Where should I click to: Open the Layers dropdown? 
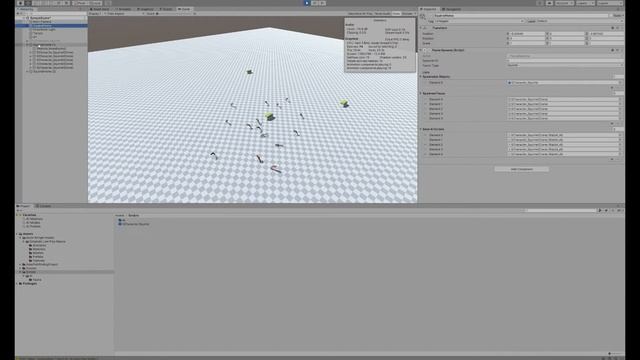click(585, 3)
